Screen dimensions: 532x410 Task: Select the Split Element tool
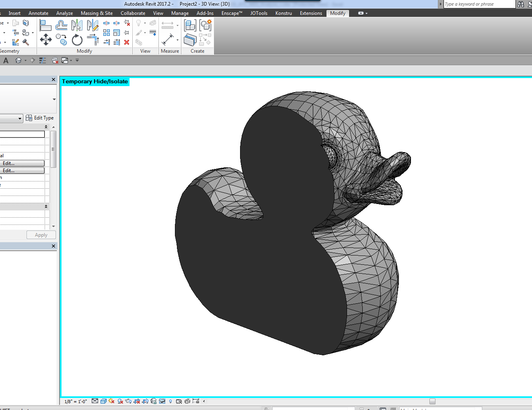click(107, 23)
